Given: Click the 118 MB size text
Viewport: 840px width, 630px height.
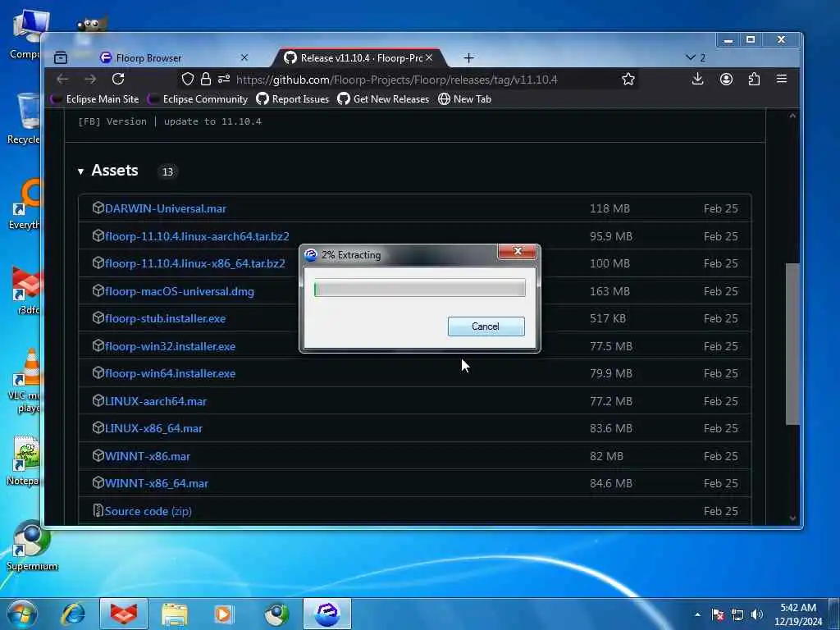Looking at the screenshot, I should click(x=609, y=208).
